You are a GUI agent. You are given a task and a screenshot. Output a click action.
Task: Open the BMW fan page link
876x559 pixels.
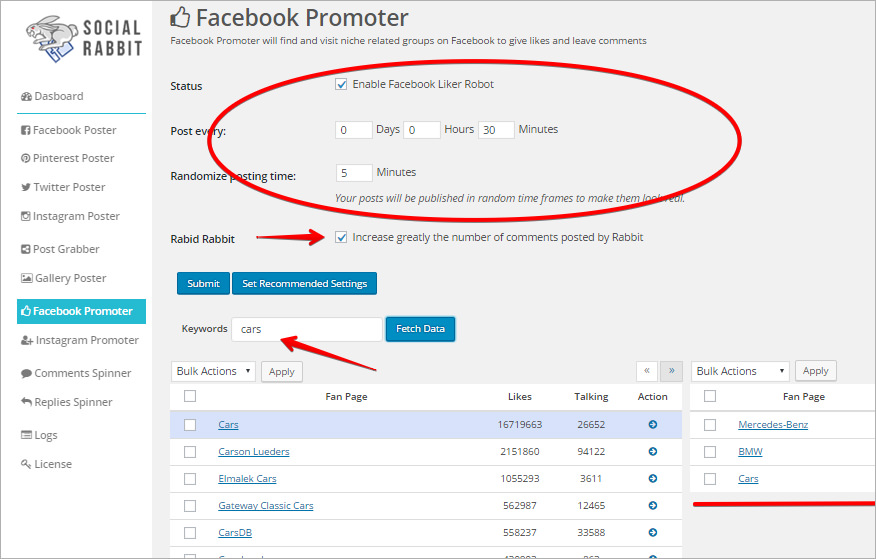pyautogui.click(x=750, y=451)
